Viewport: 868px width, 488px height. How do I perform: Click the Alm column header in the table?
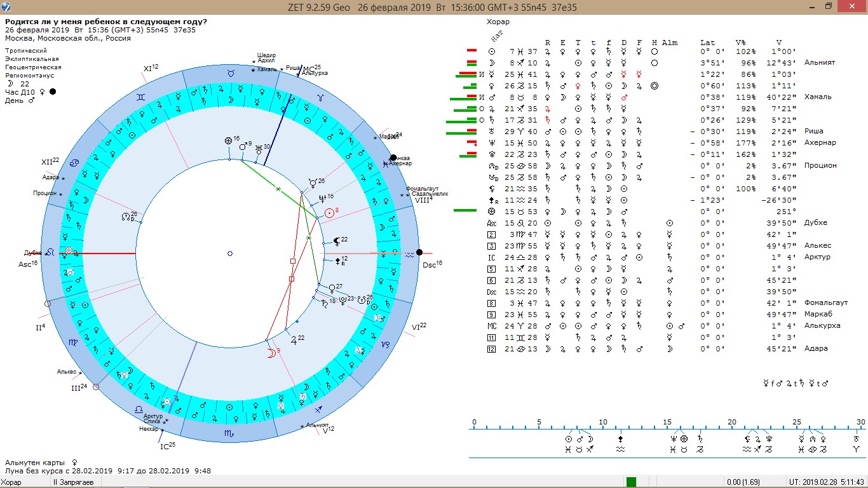(669, 43)
